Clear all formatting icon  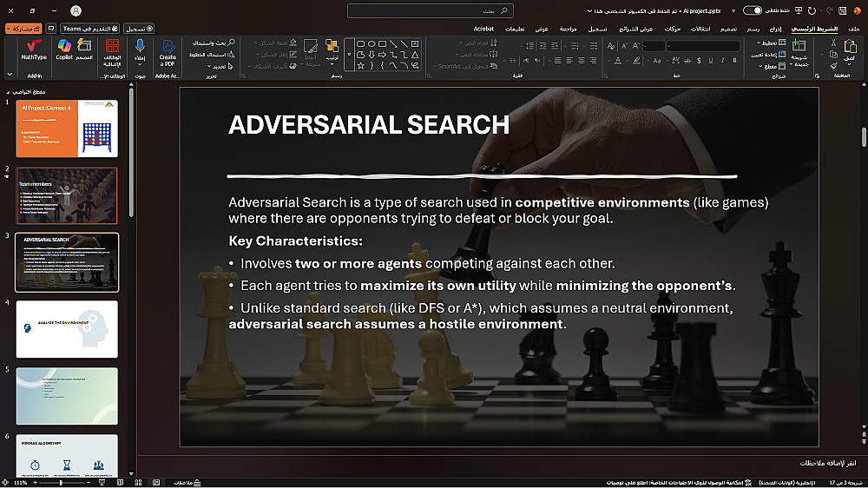click(610, 46)
